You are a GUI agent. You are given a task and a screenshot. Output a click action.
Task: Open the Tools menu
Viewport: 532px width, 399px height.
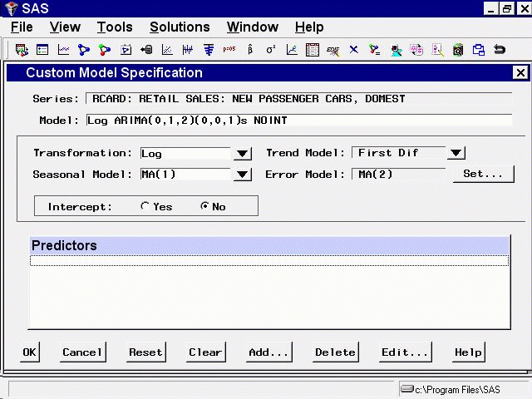(x=115, y=27)
